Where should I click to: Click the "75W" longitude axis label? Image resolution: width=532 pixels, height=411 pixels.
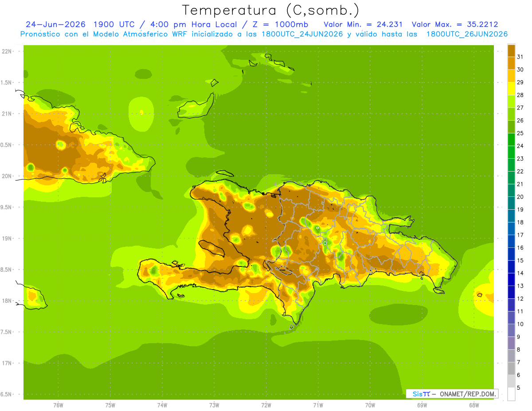click(x=110, y=405)
